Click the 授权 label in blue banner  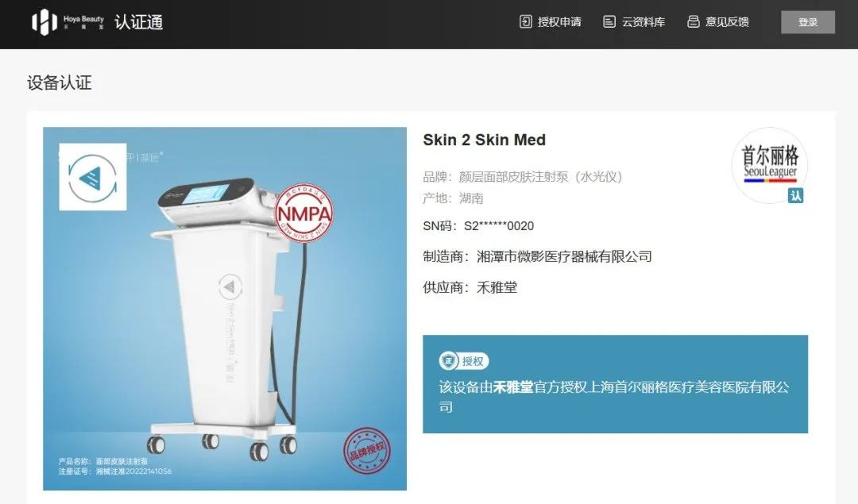click(473, 361)
